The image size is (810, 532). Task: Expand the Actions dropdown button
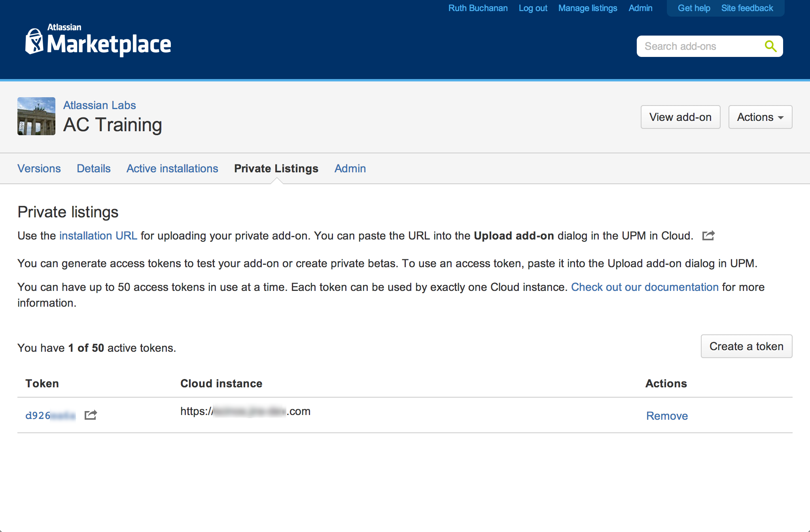click(760, 117)
